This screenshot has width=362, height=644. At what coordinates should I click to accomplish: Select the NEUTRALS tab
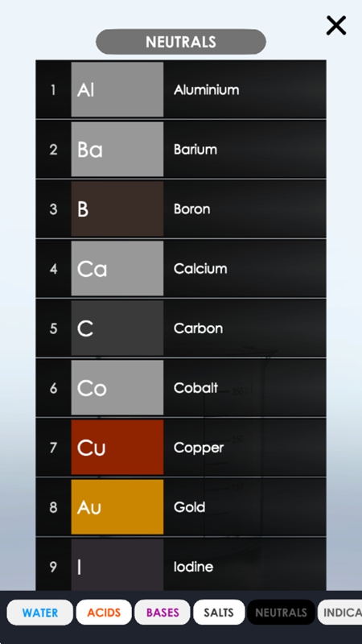click(x=281, y=613)
